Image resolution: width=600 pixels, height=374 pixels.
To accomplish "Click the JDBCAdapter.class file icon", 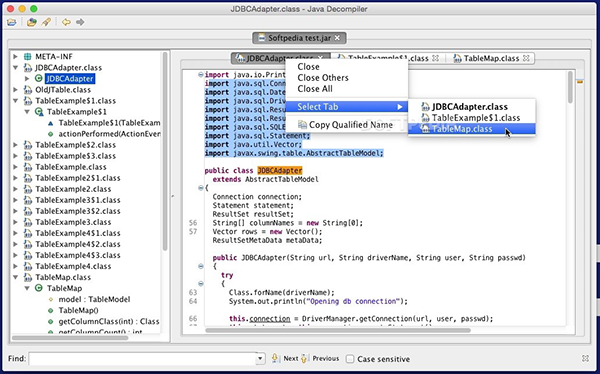I will click(28, 68).
